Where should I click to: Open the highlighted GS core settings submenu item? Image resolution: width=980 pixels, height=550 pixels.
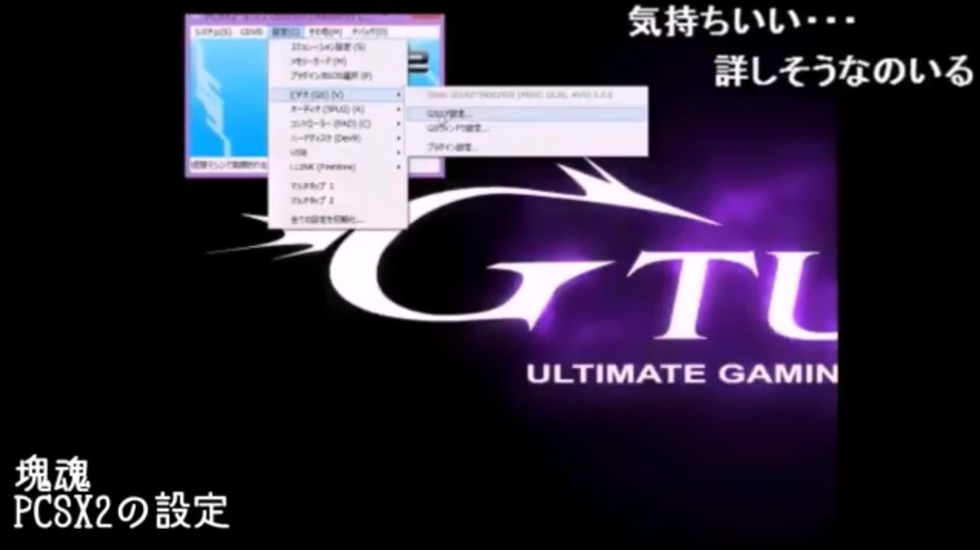527,114
